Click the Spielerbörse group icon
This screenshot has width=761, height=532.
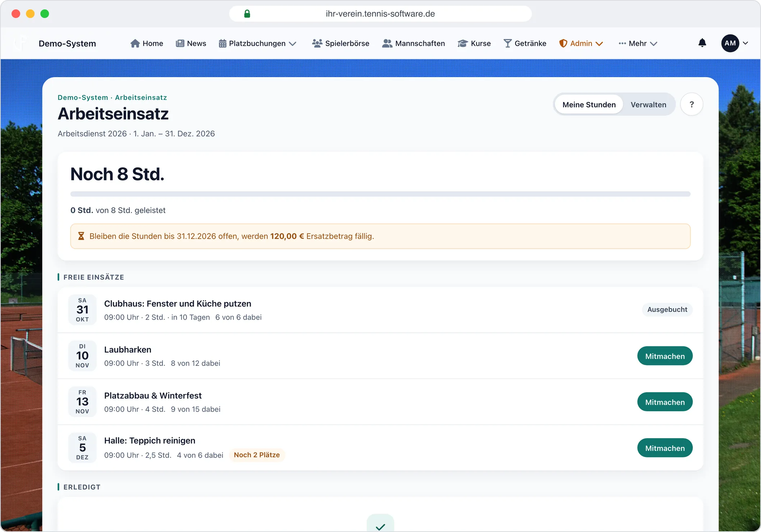[317, 44]
